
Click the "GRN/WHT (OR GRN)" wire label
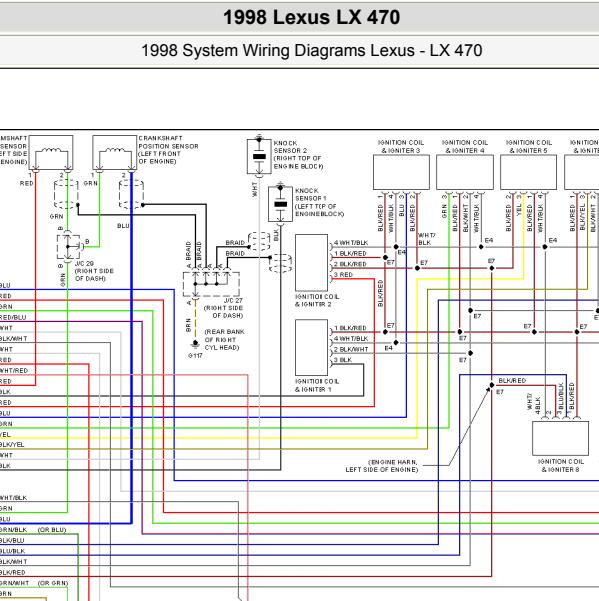pos(34,583)
